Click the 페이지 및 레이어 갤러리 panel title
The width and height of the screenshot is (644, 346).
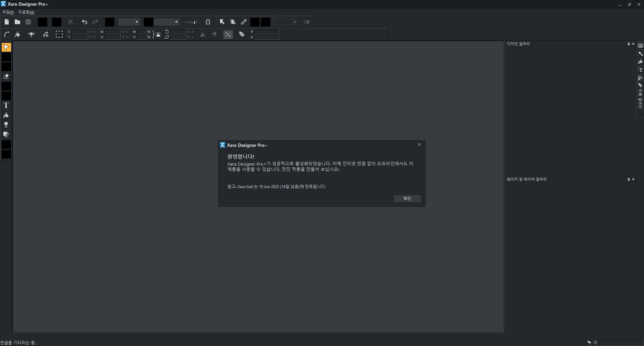click(527, 179)
